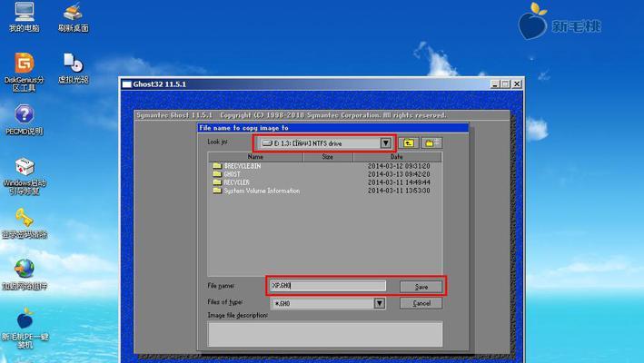Click the date 2014-03-13 09:42:20
Image resolution: width=644 pixels, height=363 pixels.
tap(399, 174)
